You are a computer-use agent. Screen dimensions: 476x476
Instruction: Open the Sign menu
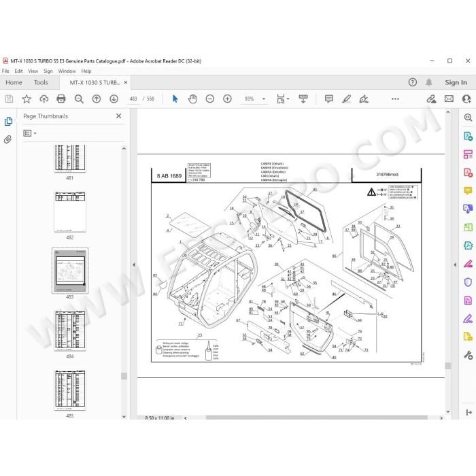[x=48, y=71]
